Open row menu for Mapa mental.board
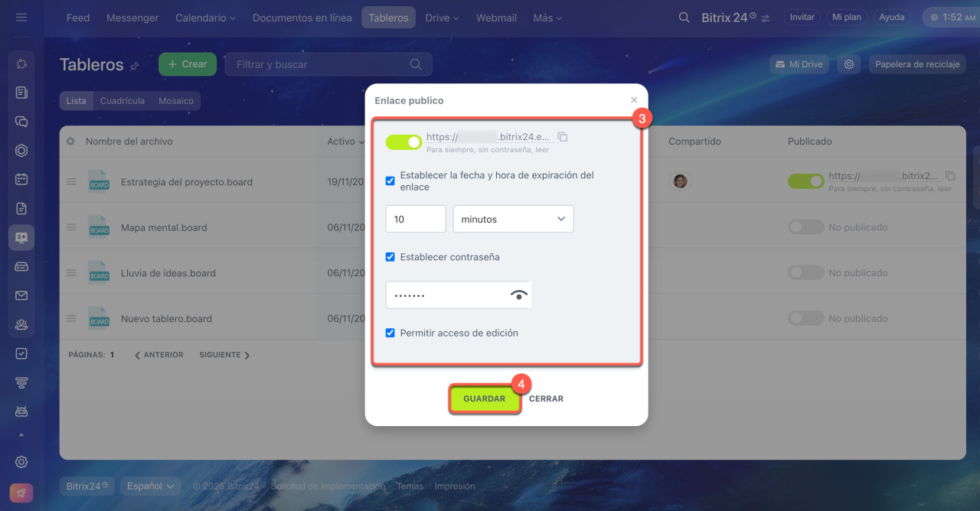The height and width of the screenshot is (511, 980). click(71, 227)
